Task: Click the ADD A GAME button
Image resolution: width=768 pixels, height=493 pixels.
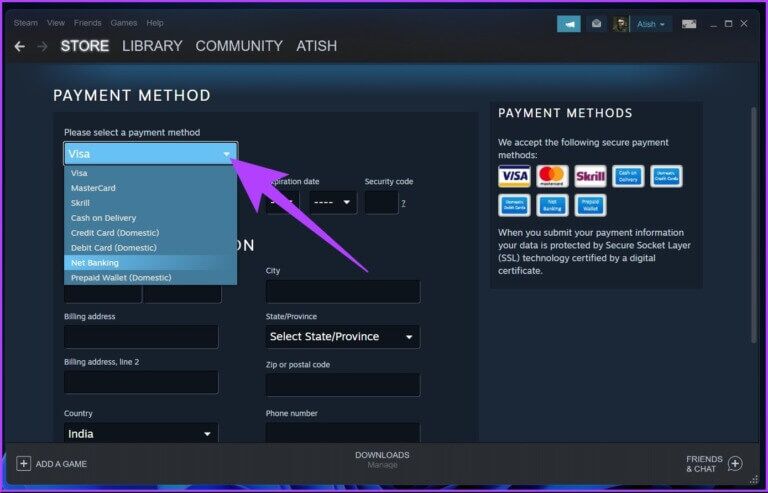Action: point(51,463)
